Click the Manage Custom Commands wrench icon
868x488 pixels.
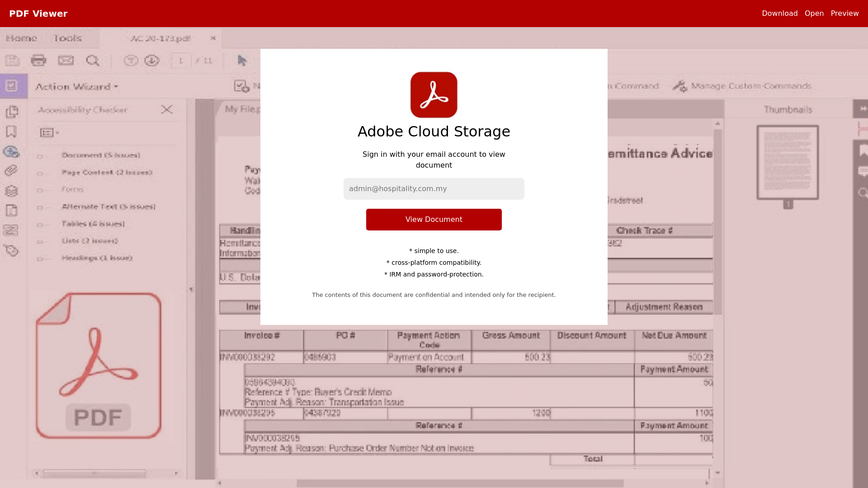click(x=680, y=86)
